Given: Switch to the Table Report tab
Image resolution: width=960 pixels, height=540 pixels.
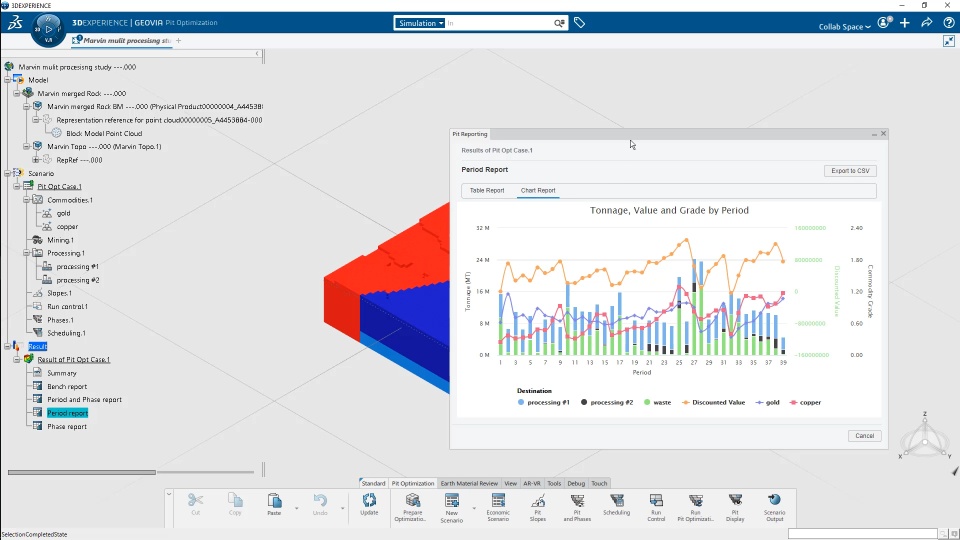Looking at the screenshot, I should pyautogui.click(x=487, y=190).
